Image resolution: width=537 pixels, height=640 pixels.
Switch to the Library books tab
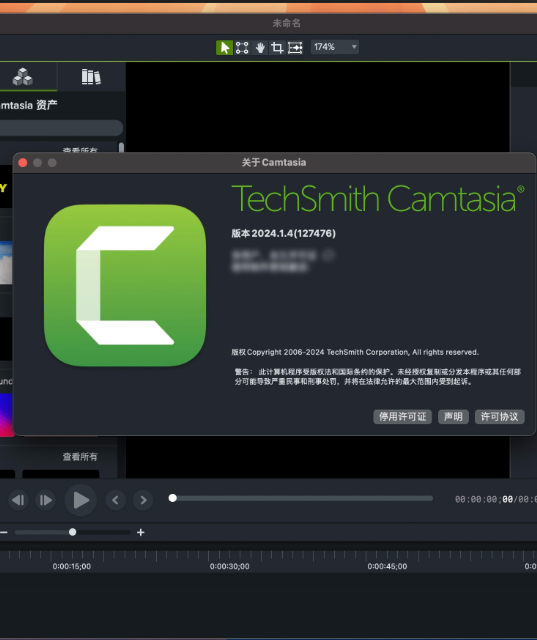(x=91, y=76)
